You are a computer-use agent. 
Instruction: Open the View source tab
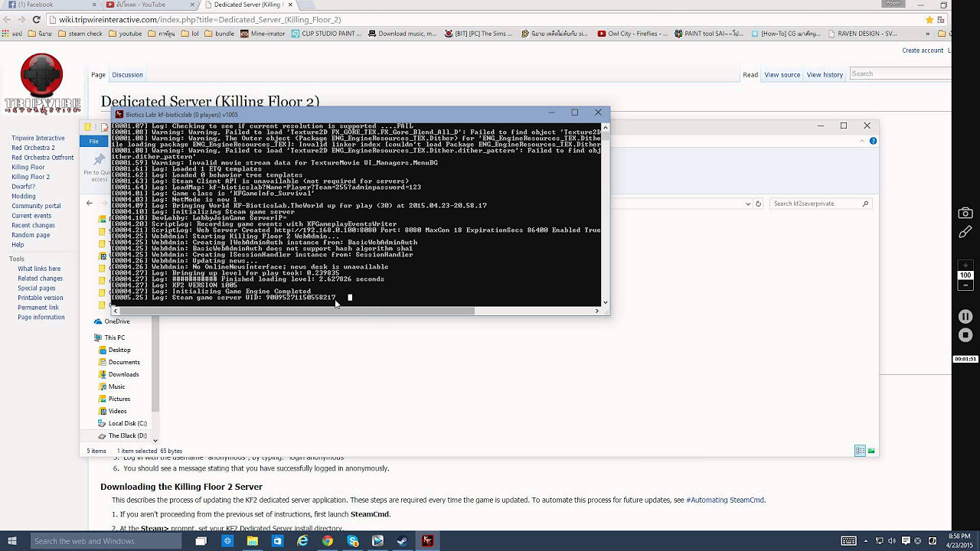(782, 75)
